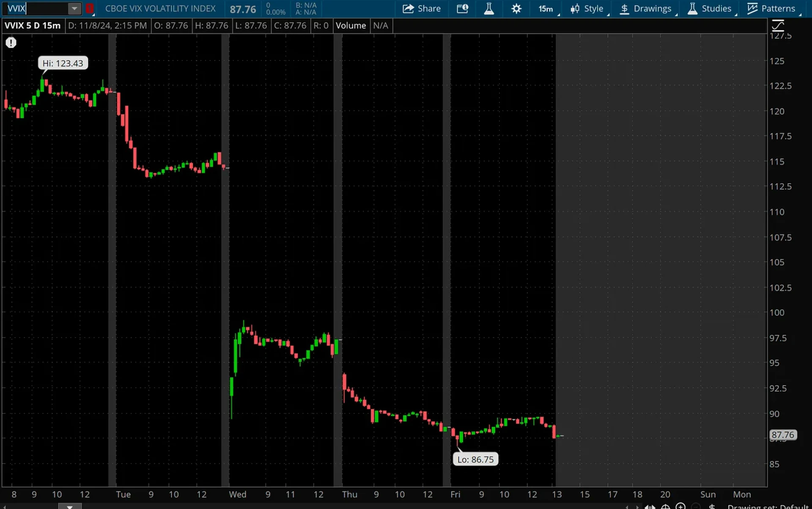This screenshot has height=509, width=812.
Task: Open Drawing set: Default selector
Action: [x=768, y=506]
